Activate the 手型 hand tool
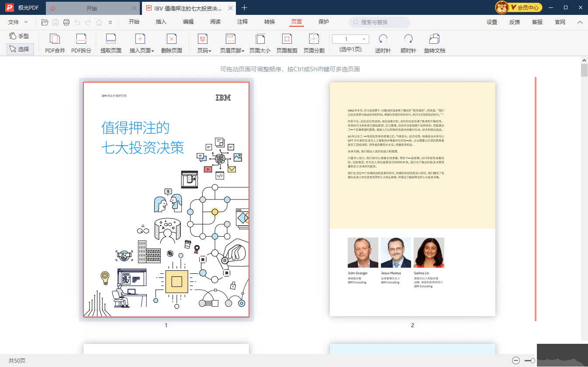588x367 pixels. coord(19,36)
